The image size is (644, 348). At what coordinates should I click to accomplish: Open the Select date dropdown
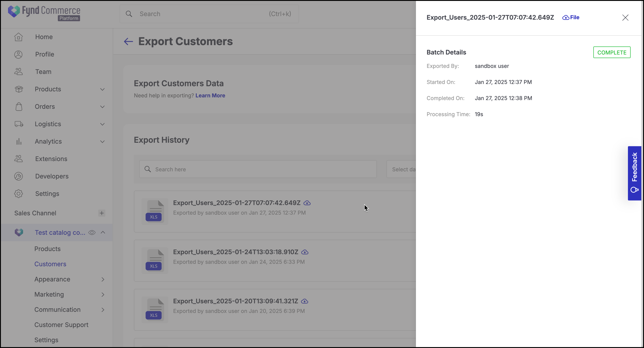(x=401, y=169)
